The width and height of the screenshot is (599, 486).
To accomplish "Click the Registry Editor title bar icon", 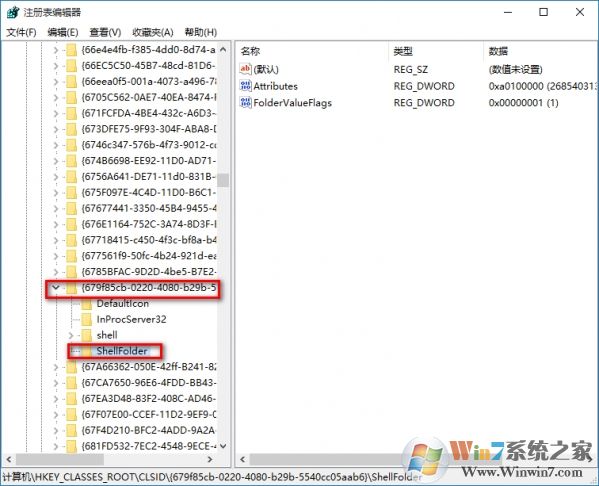I will click(x=13, y=12).
